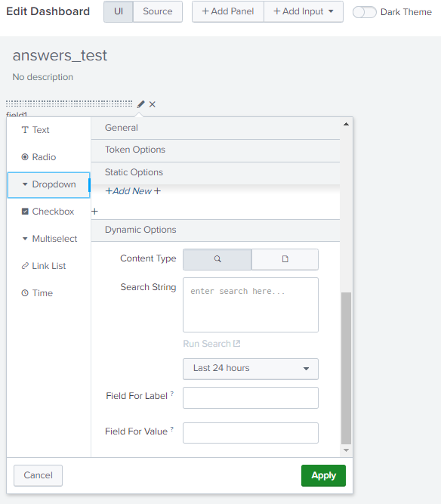Screen dimensions: 441x504
Task: Select search content type magnifier icon
Action: tap(217, 259)
